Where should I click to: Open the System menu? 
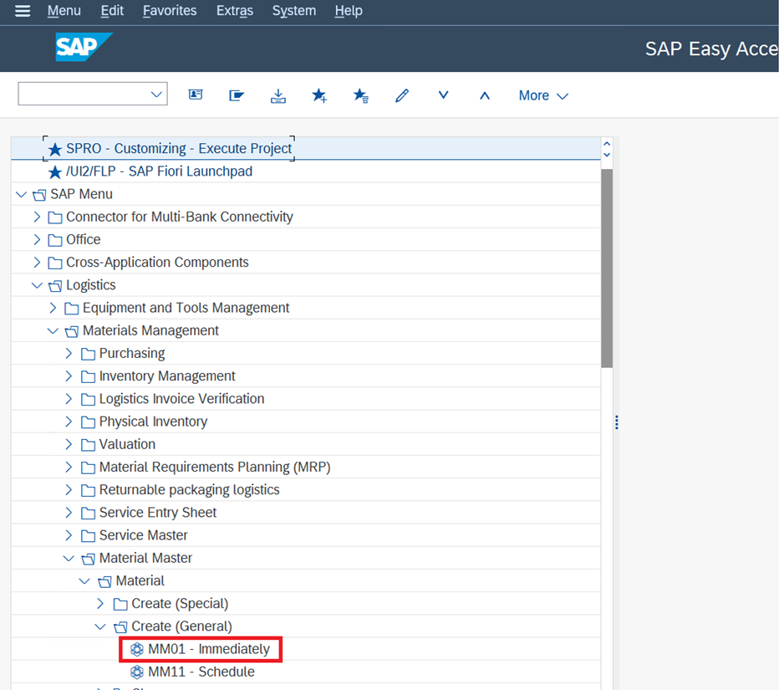[x=294, y=11]
